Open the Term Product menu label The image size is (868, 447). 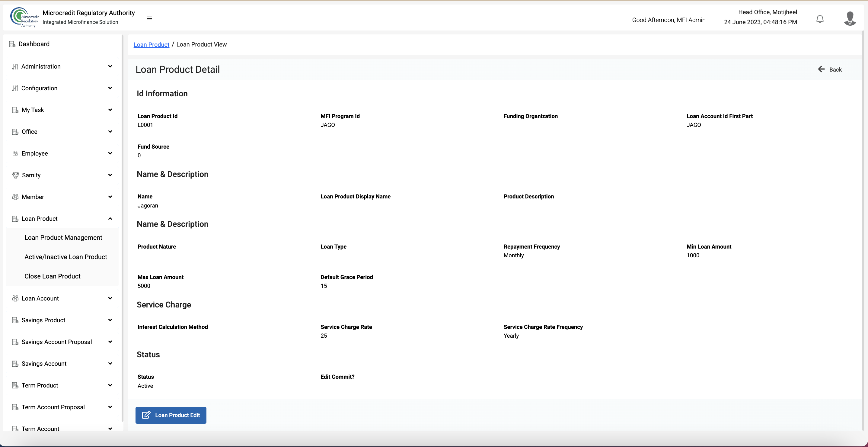coord(40,385)
